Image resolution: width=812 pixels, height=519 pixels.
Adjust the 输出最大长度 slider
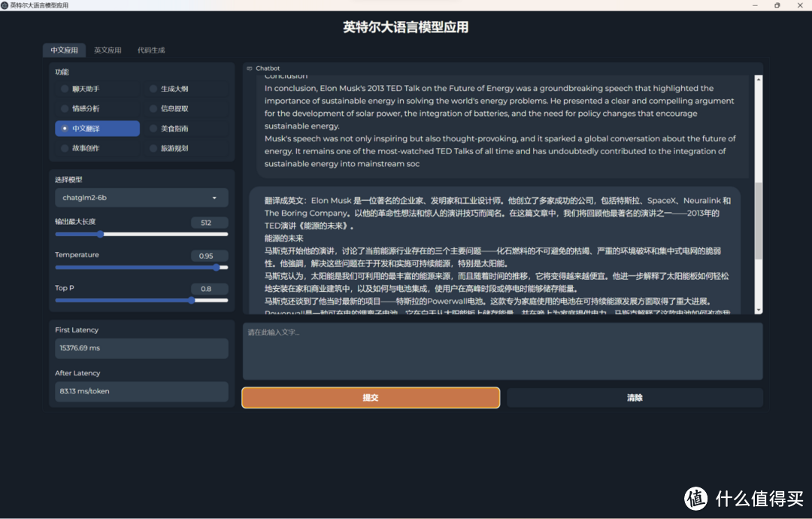click(141, 234)
